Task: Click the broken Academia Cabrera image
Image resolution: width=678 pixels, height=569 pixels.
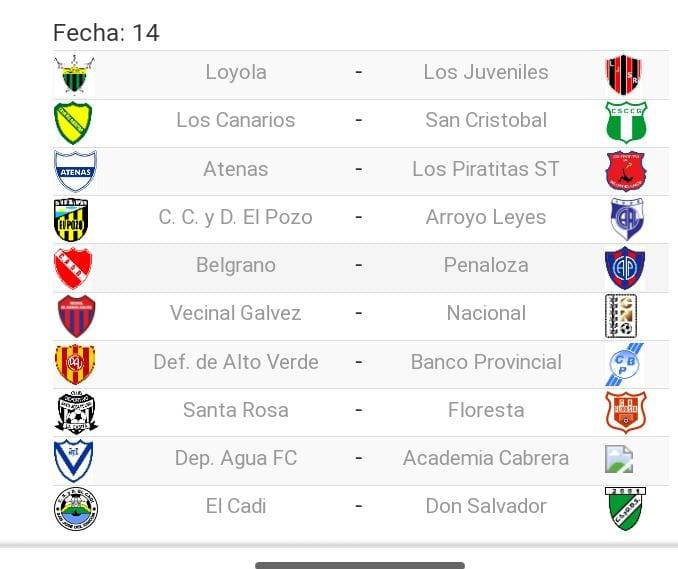Action: click(x=620, y=458)
